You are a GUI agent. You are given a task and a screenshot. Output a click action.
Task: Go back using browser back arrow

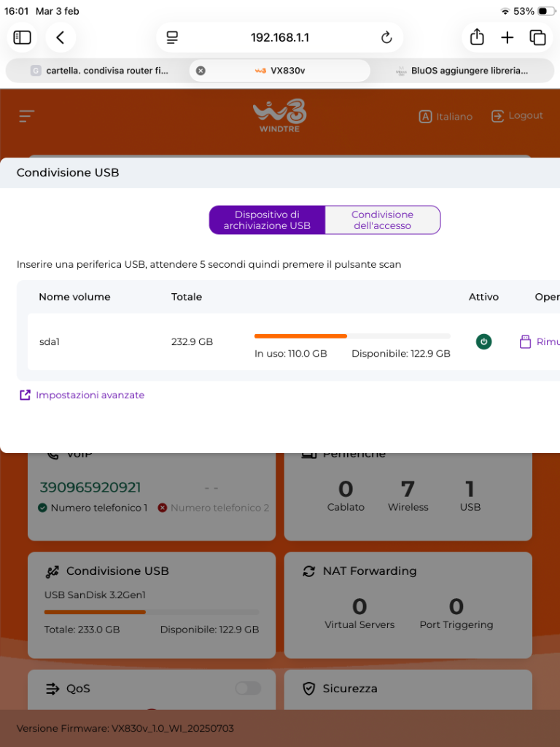click(61, 37)
